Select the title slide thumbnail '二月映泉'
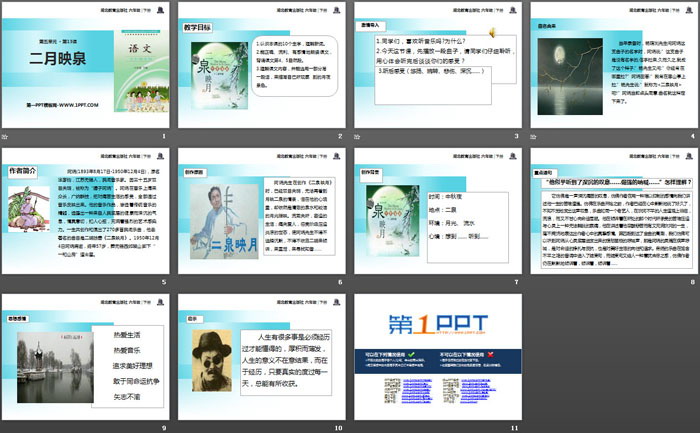The width and height of the screenshot is (700, 433). click(x=86, y=65)
